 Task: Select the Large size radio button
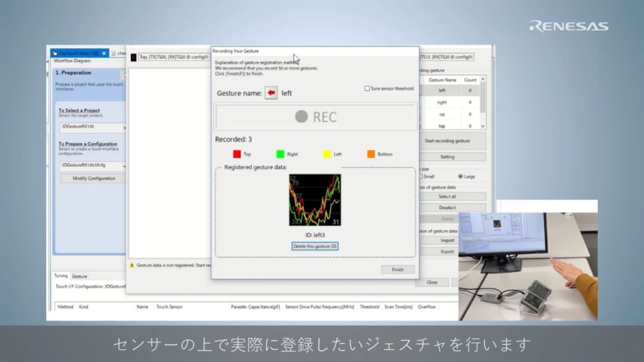[x=460, y=176]
